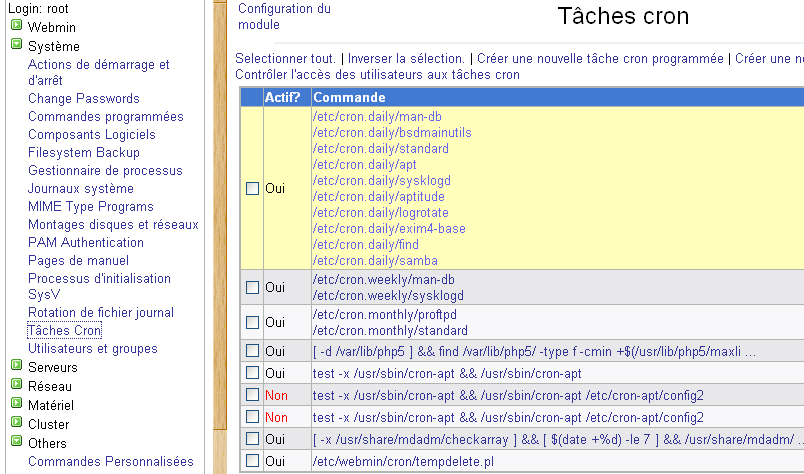Viewport: 804px width, 474px height.
Task: Click the green icon beside Others
Action: pos(17,442)
